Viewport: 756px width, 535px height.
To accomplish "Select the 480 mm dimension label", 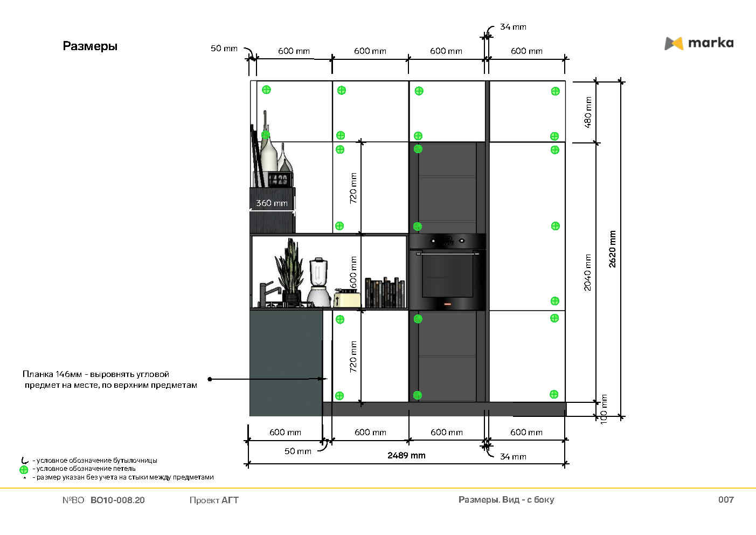I will [588, 112].
